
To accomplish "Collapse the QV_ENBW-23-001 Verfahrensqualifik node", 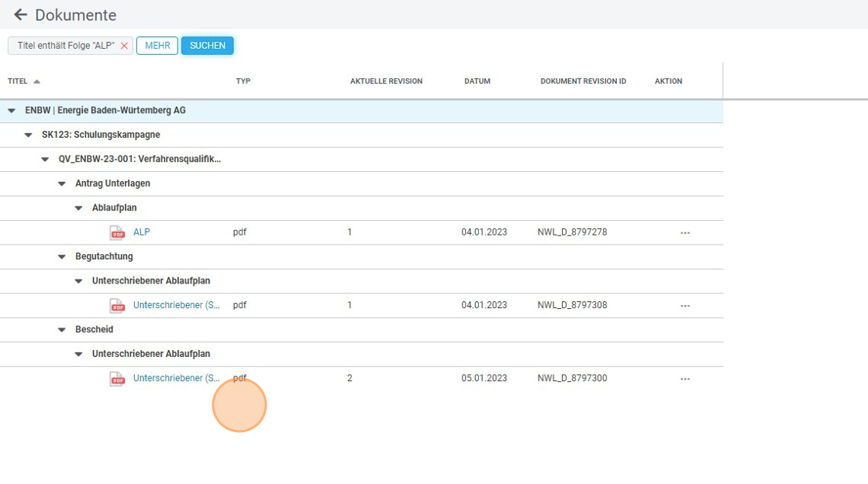I will [x=45, y=160].
